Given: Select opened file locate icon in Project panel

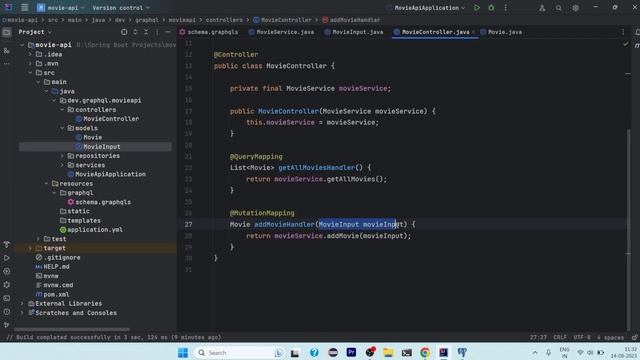Looking at the screenshot, I should [124, 32].
